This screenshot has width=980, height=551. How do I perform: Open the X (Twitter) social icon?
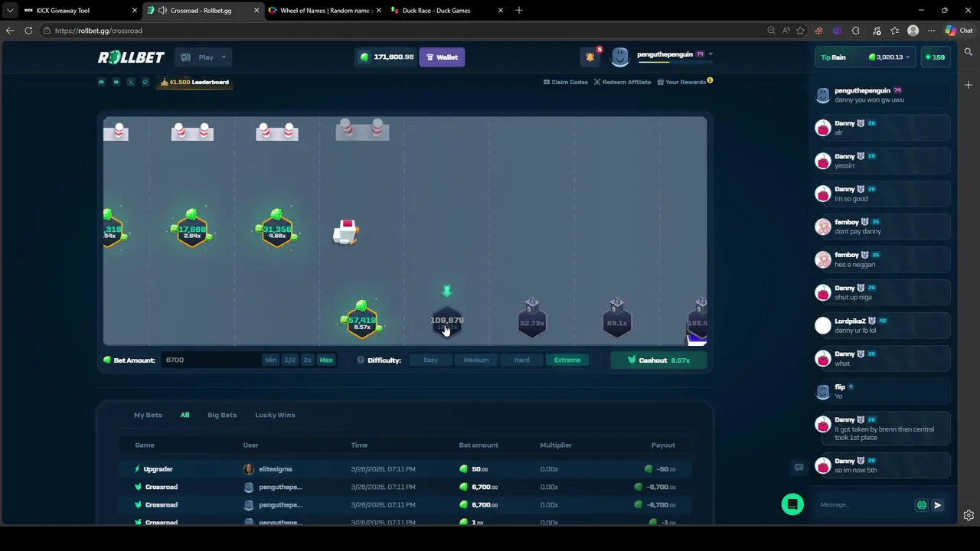pyautogui.click(x=131, y=82)
